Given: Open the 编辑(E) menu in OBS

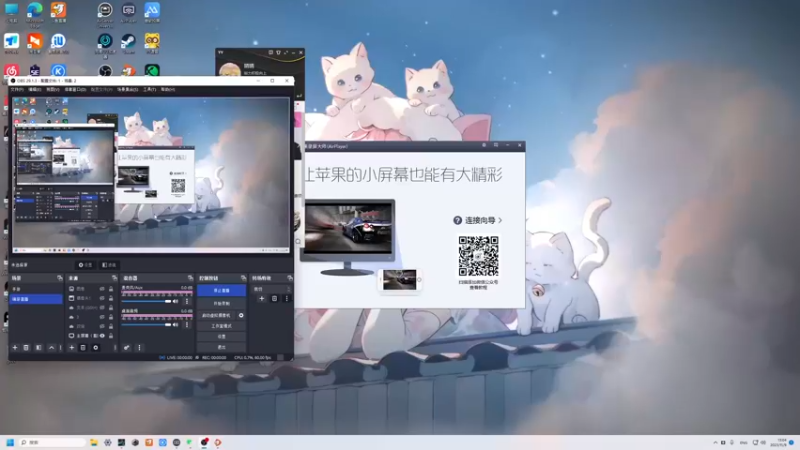Looking at the screenshot, I should pos(34,89).
